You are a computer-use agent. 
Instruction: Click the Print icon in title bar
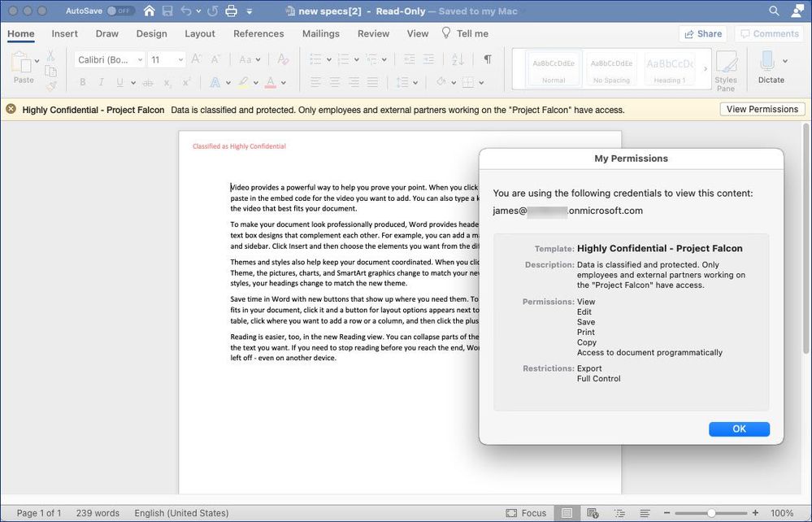click(x=232, y=11)
